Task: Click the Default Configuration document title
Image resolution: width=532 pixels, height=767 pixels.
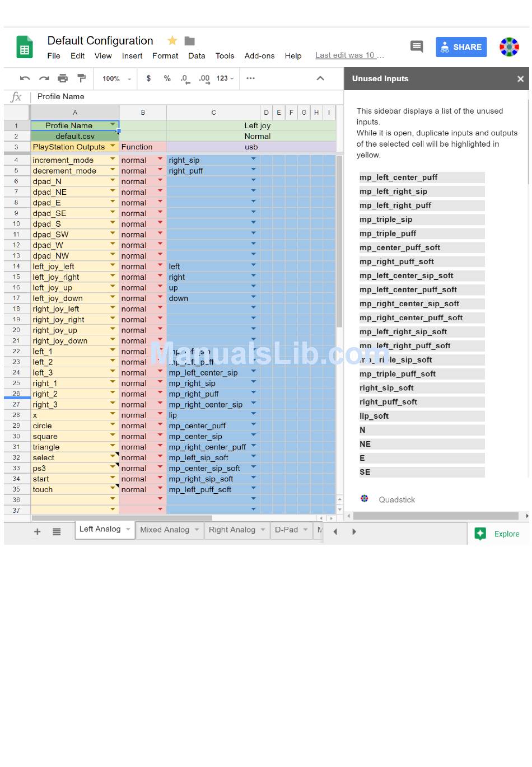Action: tap(100, 41)
